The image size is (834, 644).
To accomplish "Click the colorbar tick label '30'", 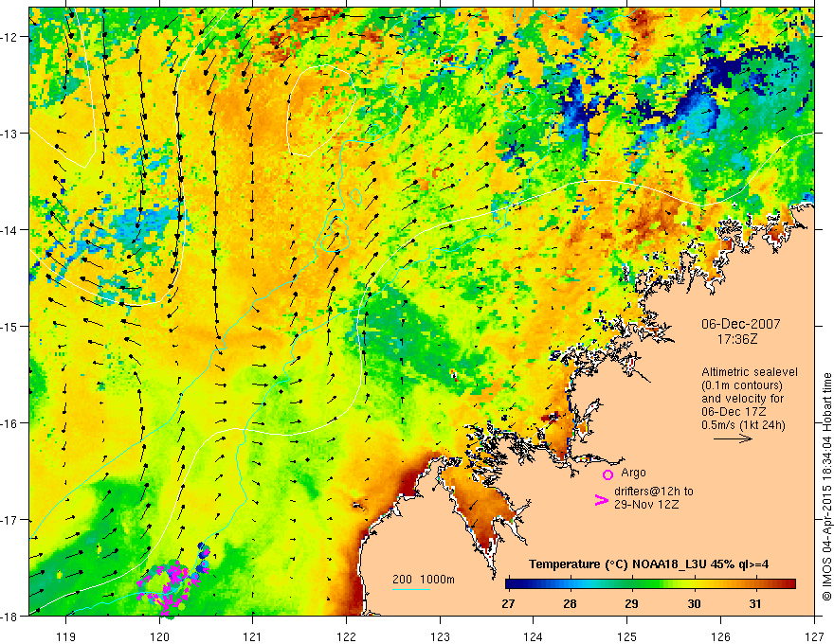I will (694, 603).
